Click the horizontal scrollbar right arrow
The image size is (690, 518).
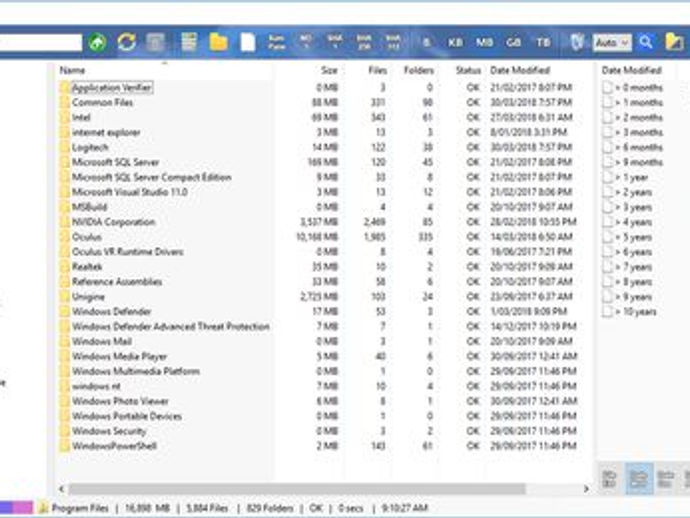click(x=586, y=489)
